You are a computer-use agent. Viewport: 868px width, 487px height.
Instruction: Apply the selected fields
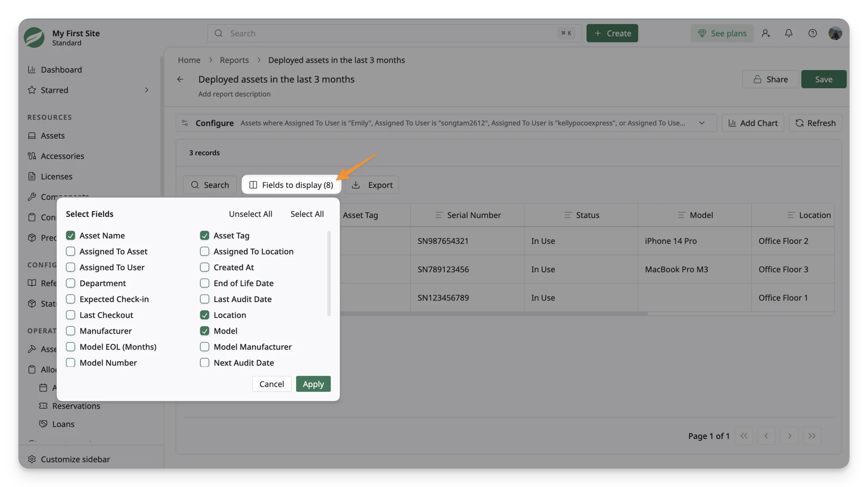[x=313, y=384]
